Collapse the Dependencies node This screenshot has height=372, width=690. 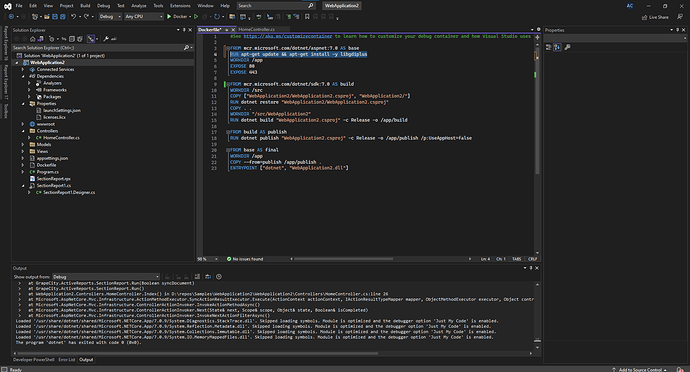tap(23, 76)
